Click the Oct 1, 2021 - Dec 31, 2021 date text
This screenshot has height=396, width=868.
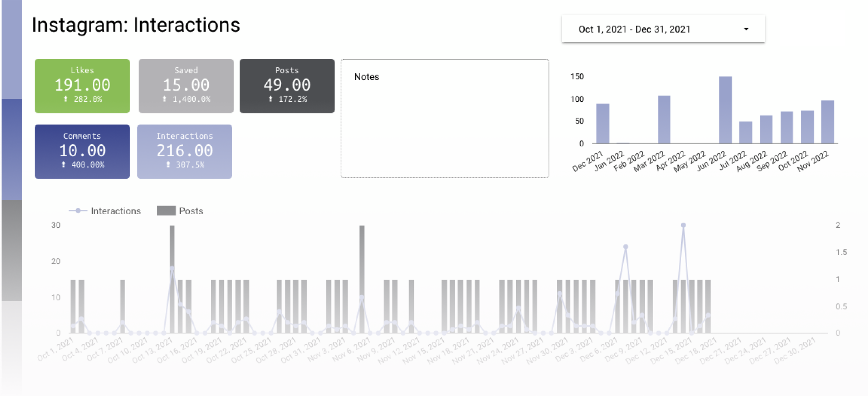coord(634,29)
